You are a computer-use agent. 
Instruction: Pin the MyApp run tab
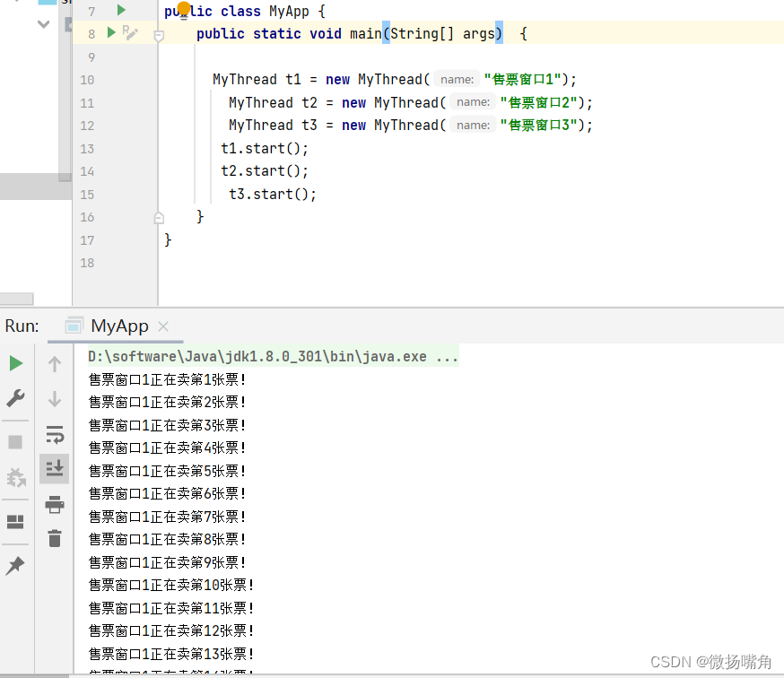[x=15, y=566]
